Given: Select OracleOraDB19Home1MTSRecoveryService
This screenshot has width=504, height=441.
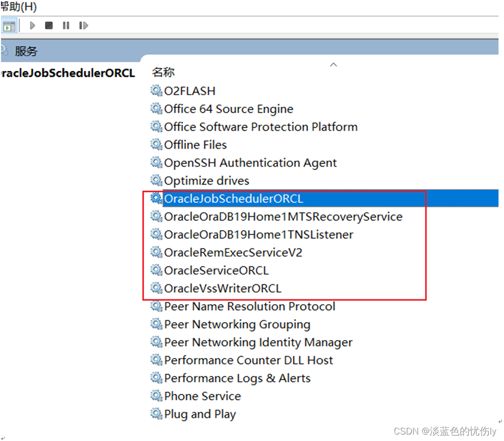Looking at the screenshot, I should (283, 217).
